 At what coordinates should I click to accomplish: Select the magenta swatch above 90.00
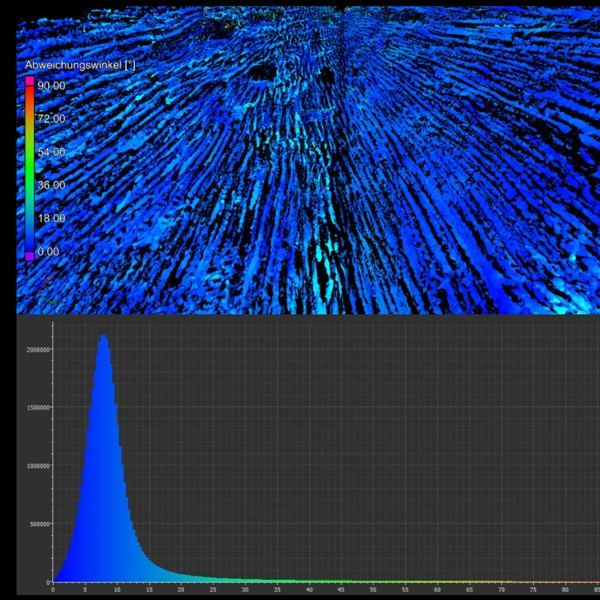[29, 78]
